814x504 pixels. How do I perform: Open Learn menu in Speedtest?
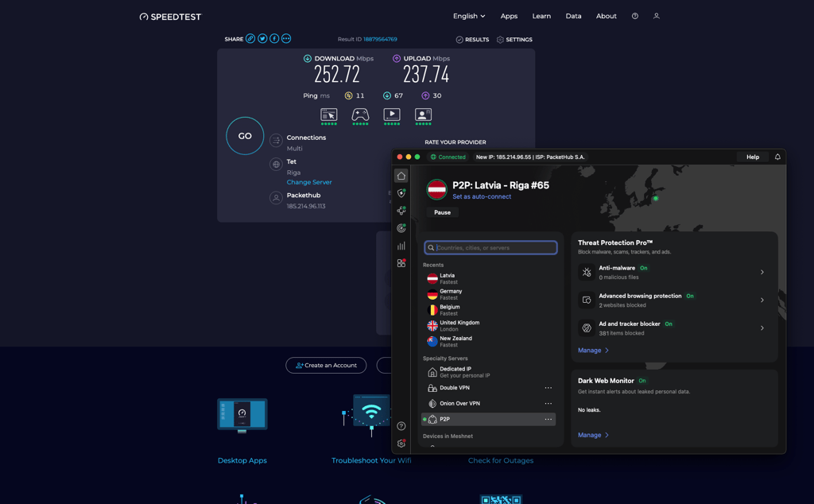point(541,16)
